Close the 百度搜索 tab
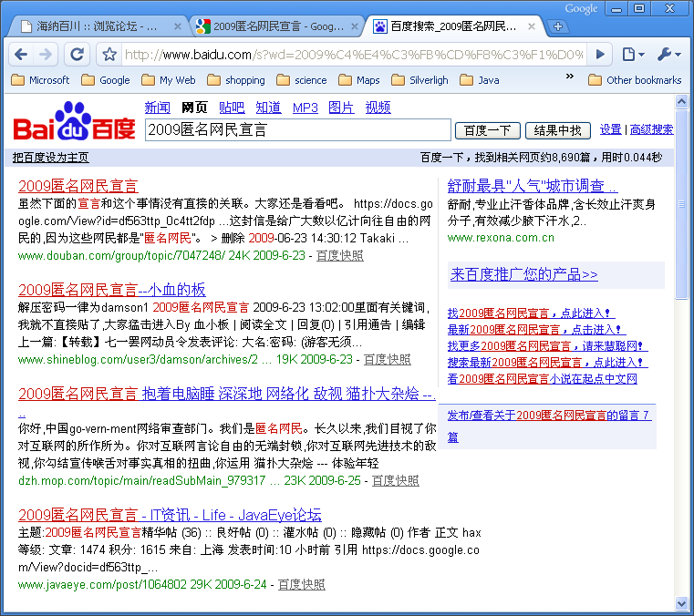The width and height of the screenshot is (694, 616). [532, 26]
